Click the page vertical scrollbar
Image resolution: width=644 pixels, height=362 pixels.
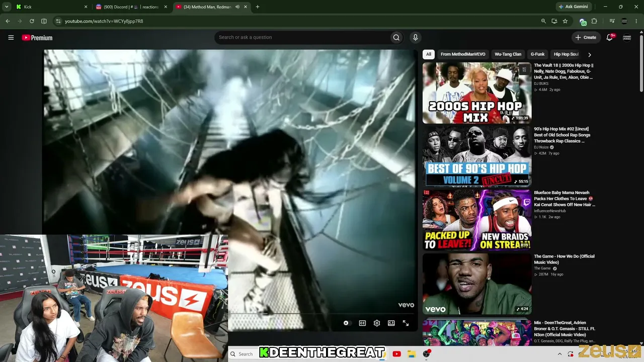[641, 63]
